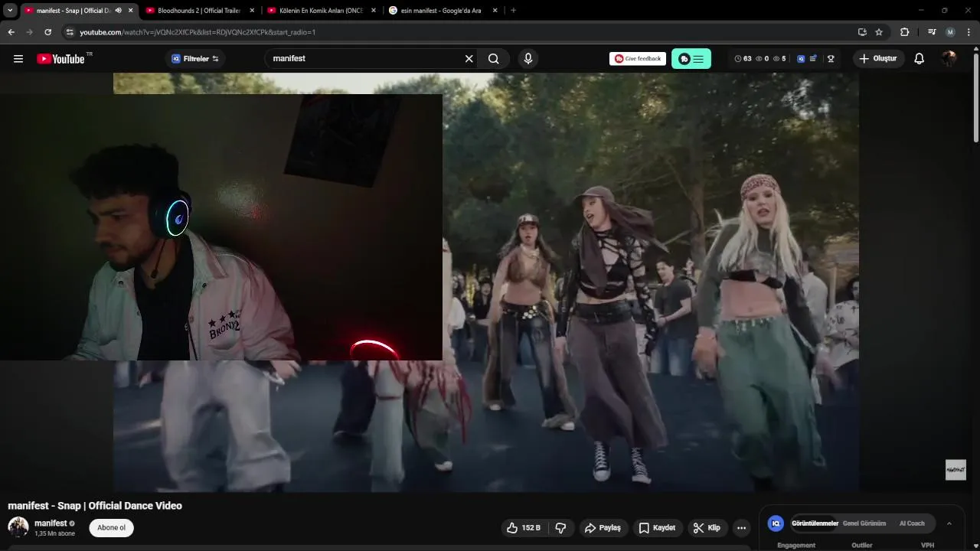Image resolution: width=980 pixels, height=551 pixels.
Task: Bookmark this page with the star icon
Action: (879, 32)
